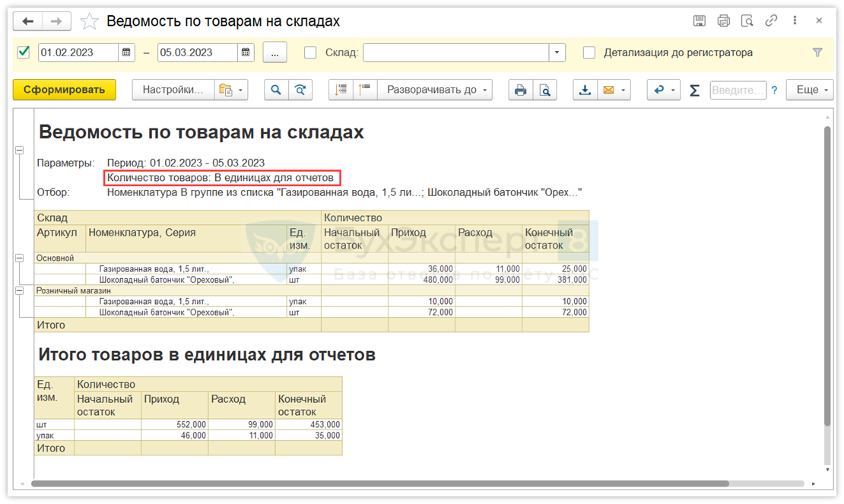Screen dimensions: 844x504
Task: Check Детализация до регистратора option
Action: [589, 52]
